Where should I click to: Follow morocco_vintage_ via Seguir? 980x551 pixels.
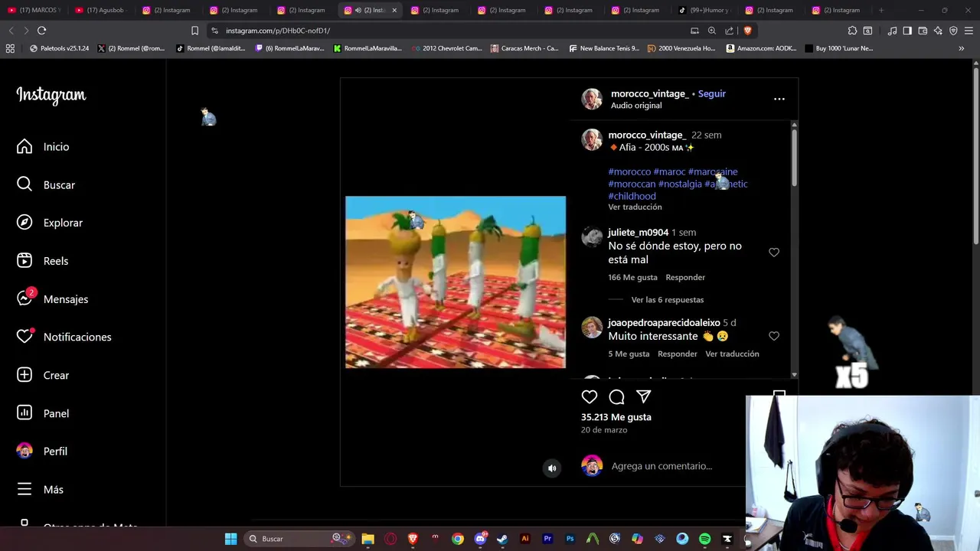pyautogui.click(x=711, y=93)
